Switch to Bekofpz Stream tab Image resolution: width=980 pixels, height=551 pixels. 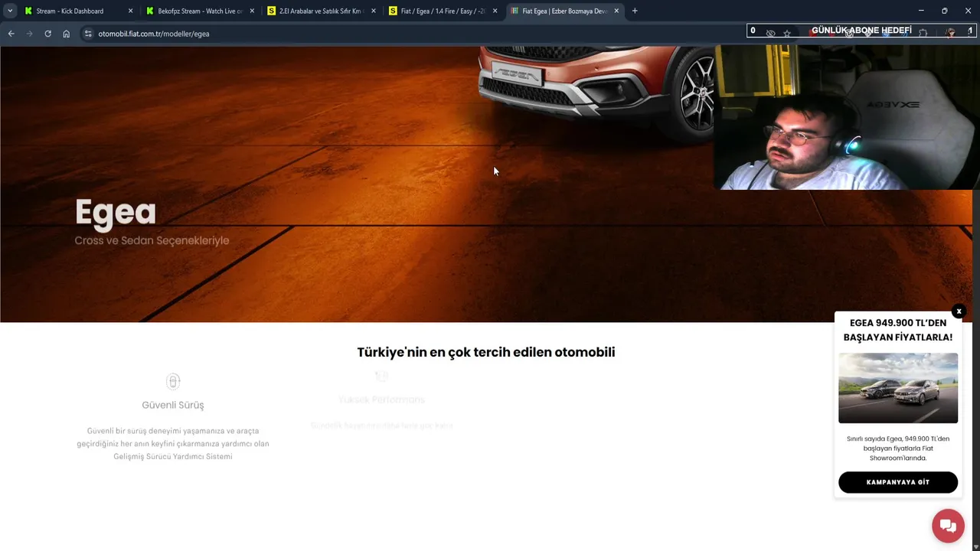point(201,11)
